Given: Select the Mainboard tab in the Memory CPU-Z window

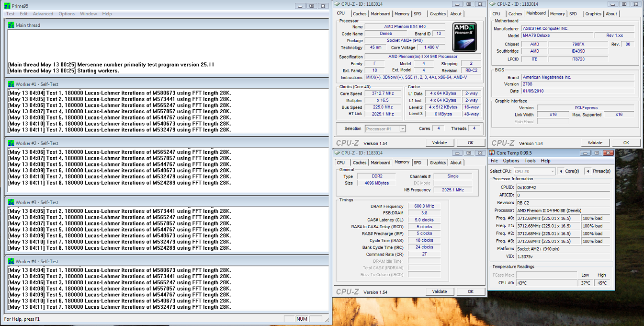Looking at the screenshot, I should point(380,163).
